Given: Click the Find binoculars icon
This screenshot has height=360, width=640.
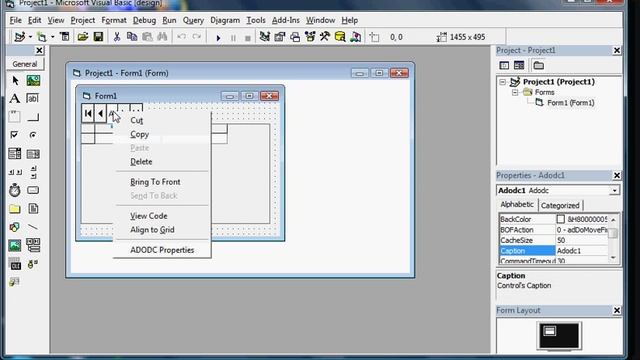Looking at the screenshot, I should tap(162, 37).
